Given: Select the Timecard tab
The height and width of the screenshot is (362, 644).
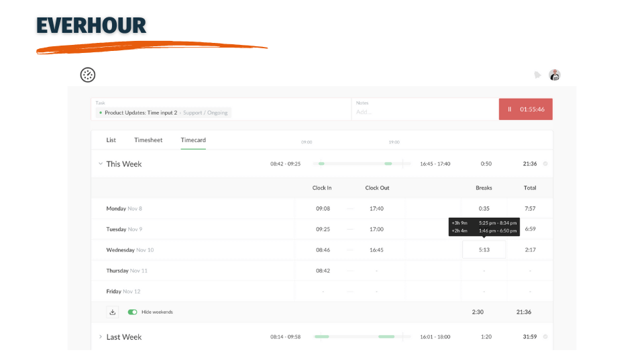Looking at the screenshot, I should [193, 140].
